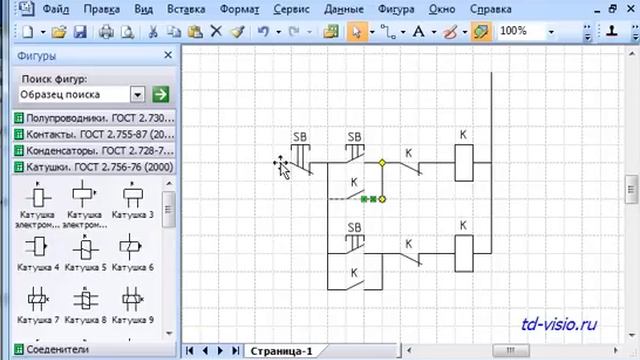Open the Формат menu

(x=240, y=9)
